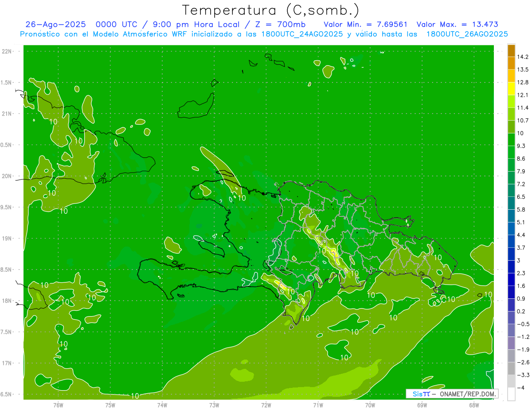The width and height of the screenshot is (532, 411).
Task: Click the '20N' latitude label
Action: 7,176
